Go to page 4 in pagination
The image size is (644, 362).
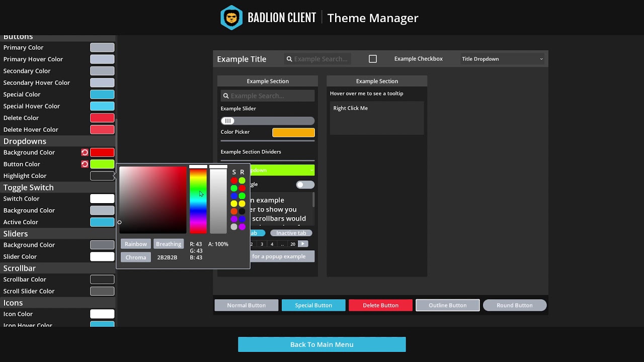point(272,244)
